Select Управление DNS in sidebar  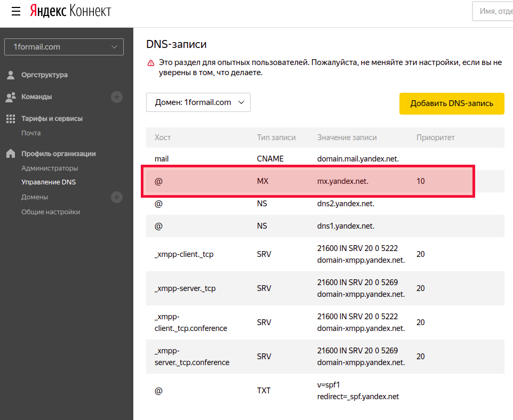click(x=49, y=182)
